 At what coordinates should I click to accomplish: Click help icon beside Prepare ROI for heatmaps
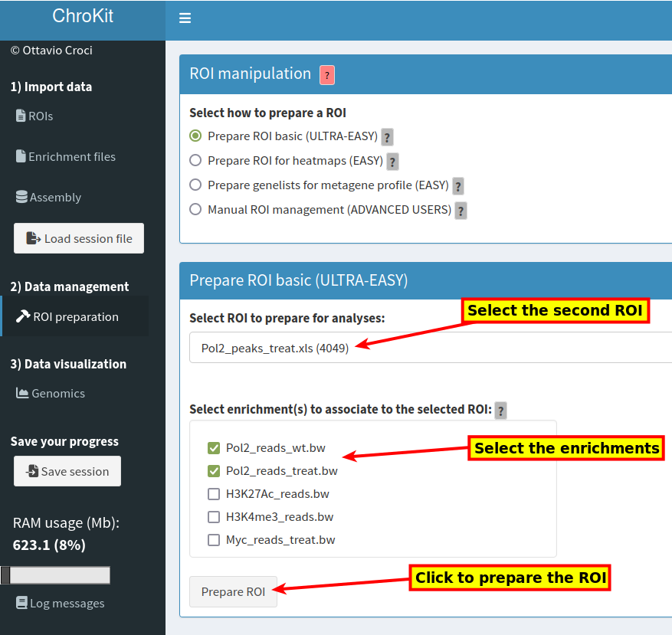tap(392, 162)
